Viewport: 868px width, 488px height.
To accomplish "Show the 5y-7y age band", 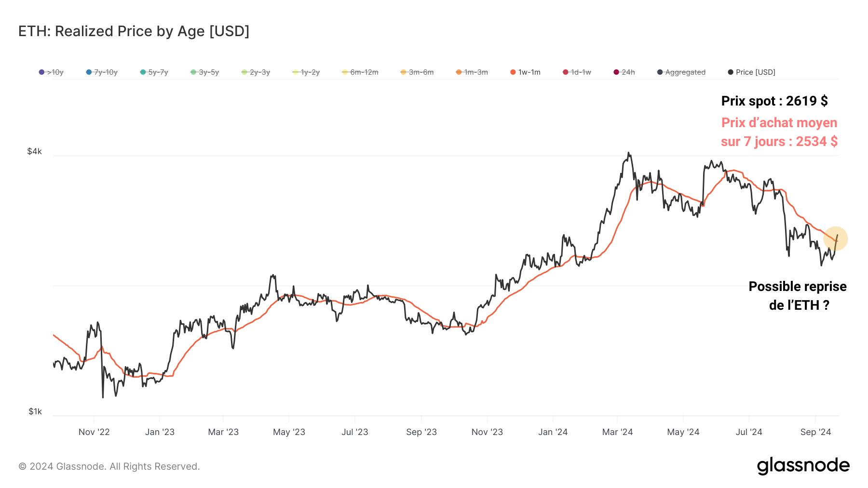I will [x=154, y=72].
